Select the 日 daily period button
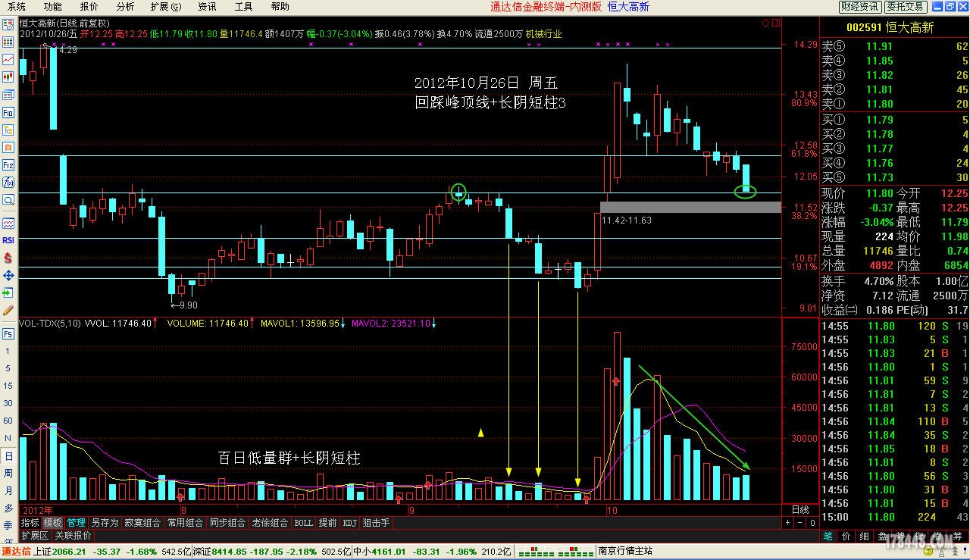The width and height of the screenshot is (970, 560). (8, 456)
